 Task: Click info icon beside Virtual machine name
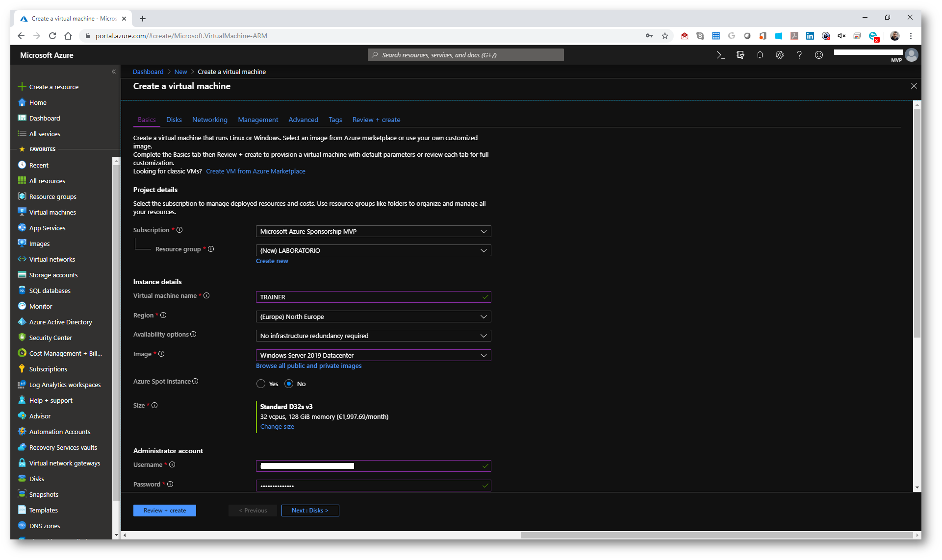206,295
